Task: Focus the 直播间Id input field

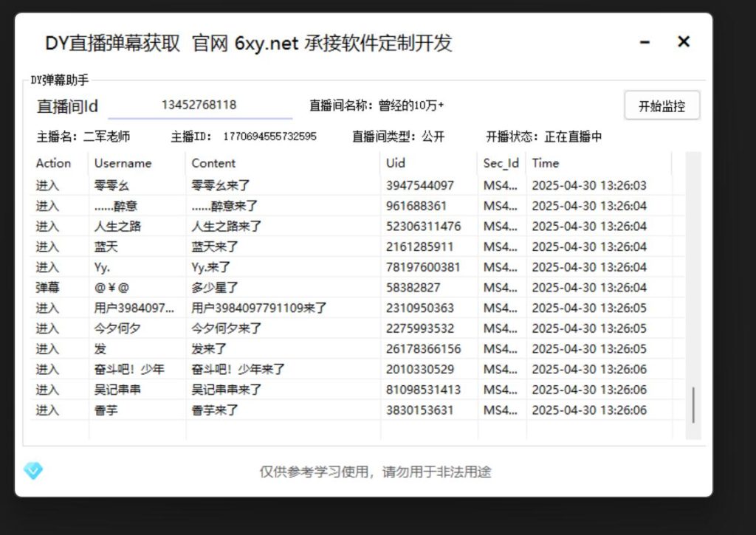Action: [199, 105]
